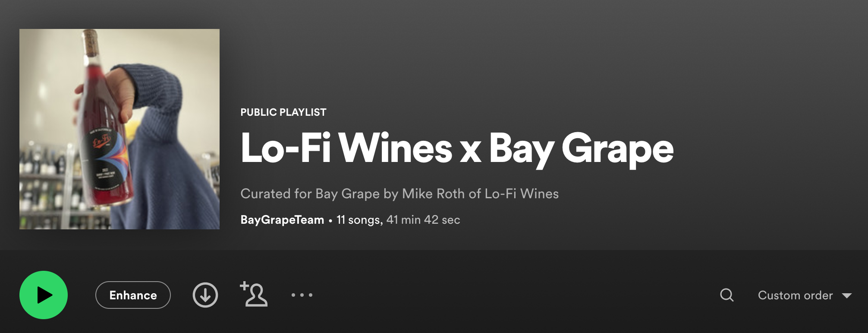The image size is (868, 333).
Task: Click the Enhance button
Action: [x=133, y=295]
